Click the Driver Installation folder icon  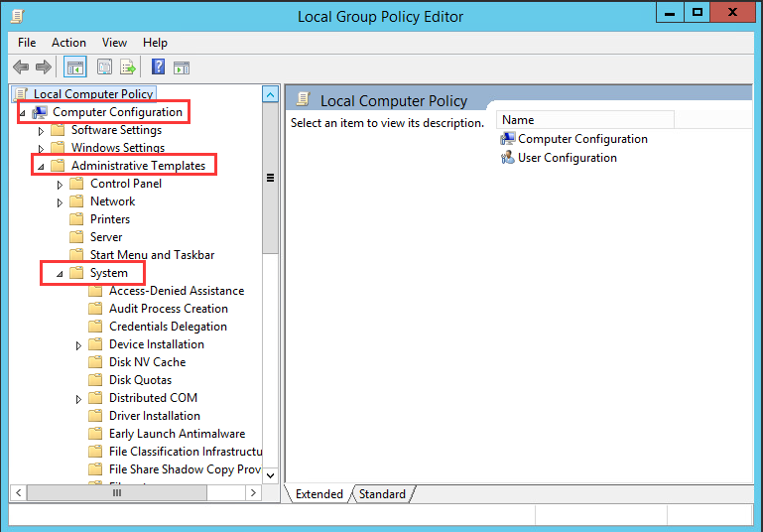click(95, 416)
